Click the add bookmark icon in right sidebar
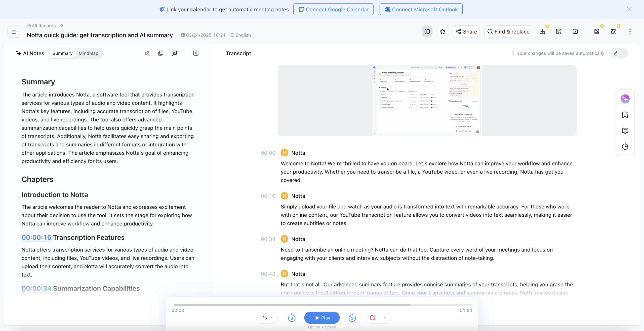The height and width of the screenshot is (331, 644). point(625,115)
